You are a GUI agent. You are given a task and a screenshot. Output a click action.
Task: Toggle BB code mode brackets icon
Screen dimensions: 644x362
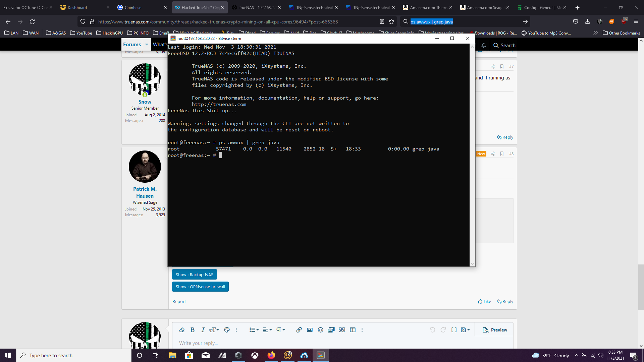coord(454,330)
